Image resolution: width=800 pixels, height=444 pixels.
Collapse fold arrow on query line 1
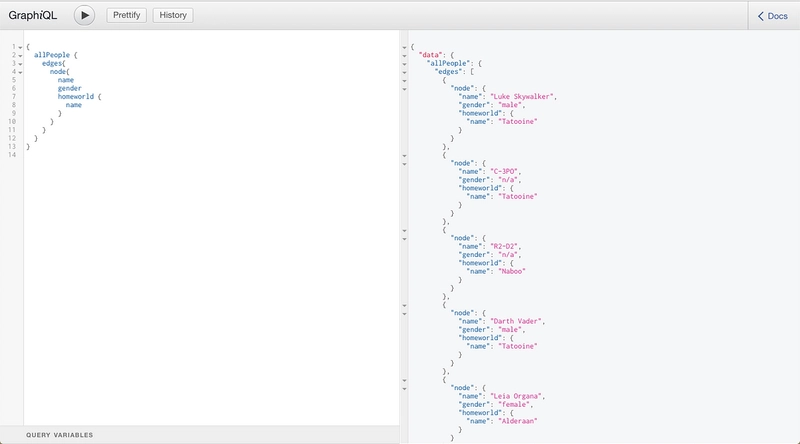(20, 47)
